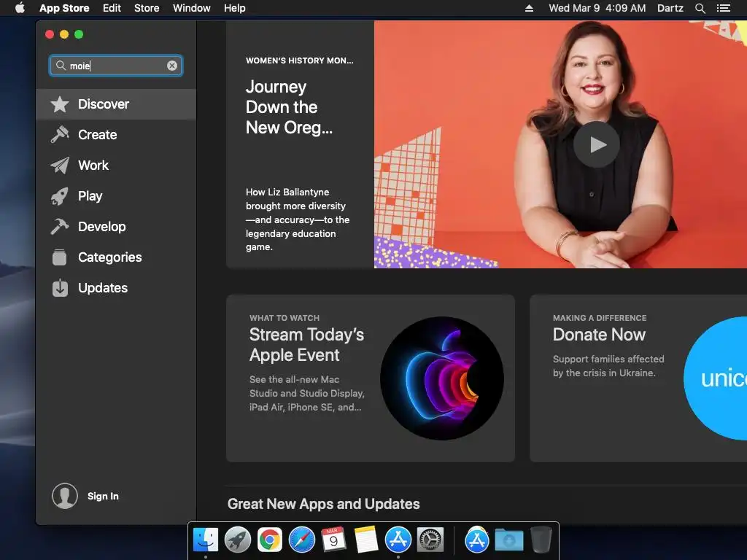Open Launchpad from the Dock
The height and width of the screenshot is (560, 747).
pyautogui.click(x=238, y=540)
